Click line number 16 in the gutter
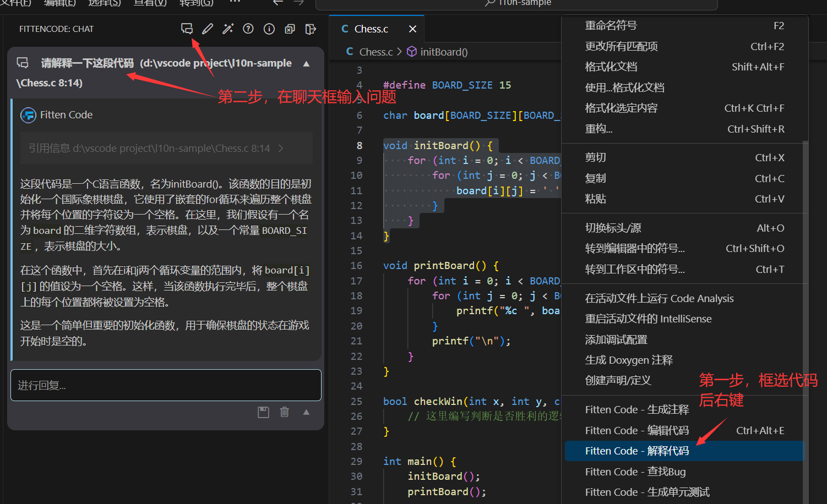This screenshot has width=827, height=504. pos(356,265)
